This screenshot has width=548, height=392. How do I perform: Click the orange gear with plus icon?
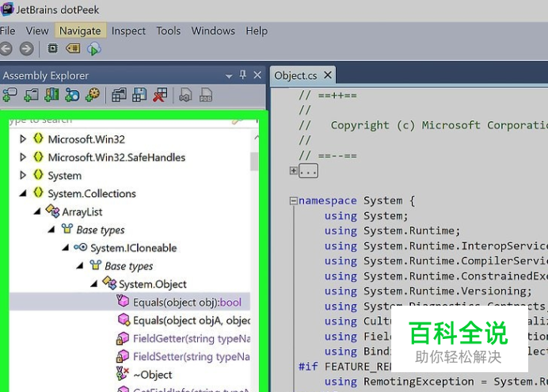click(x=93, y=95)
